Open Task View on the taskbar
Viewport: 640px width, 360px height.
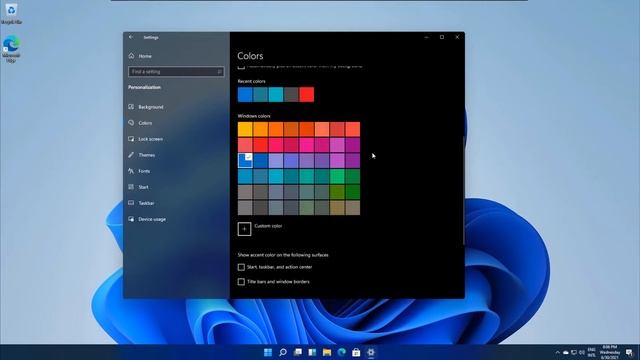pyautogui.click(x=298, y=352)
